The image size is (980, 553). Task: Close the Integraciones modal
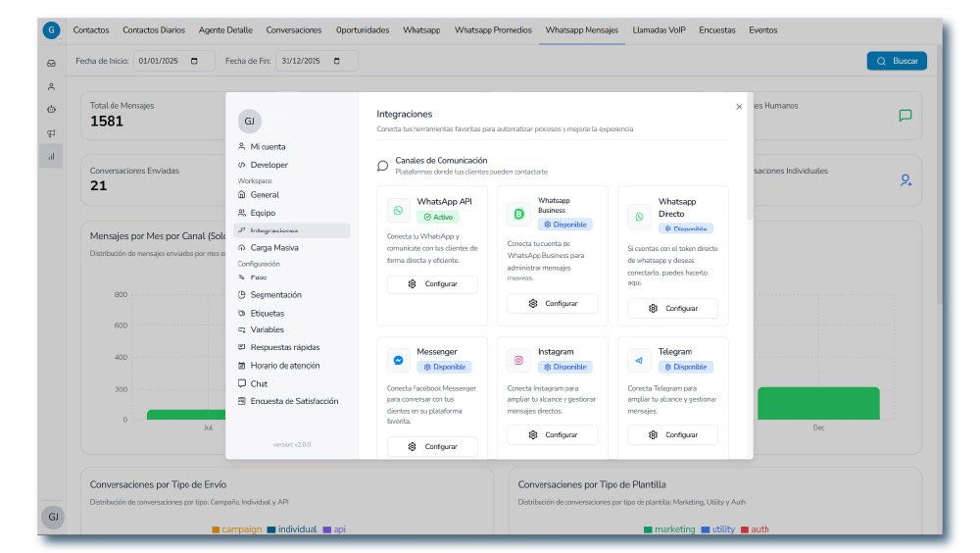point(739,107)
